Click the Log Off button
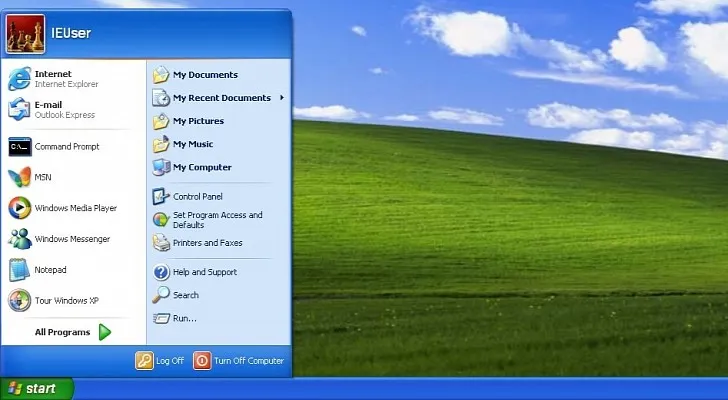The width and height of the screenshot is (728, 400). click(160, 361)
